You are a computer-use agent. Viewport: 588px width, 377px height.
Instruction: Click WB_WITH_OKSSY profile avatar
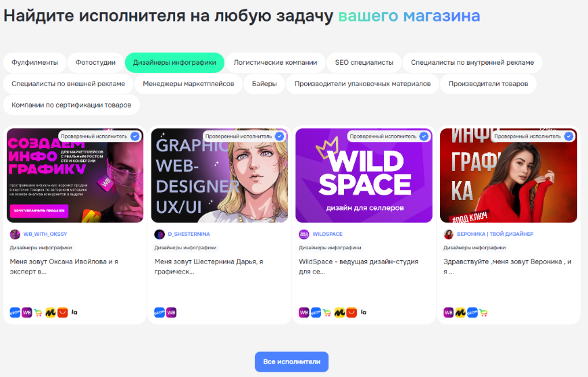pos(15,234)
